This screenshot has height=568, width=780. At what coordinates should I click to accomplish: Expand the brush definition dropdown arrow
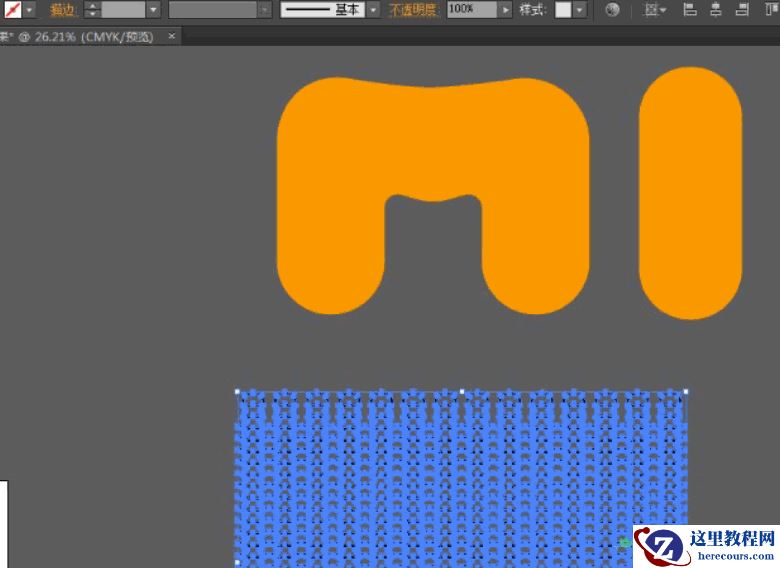[373, 10]
